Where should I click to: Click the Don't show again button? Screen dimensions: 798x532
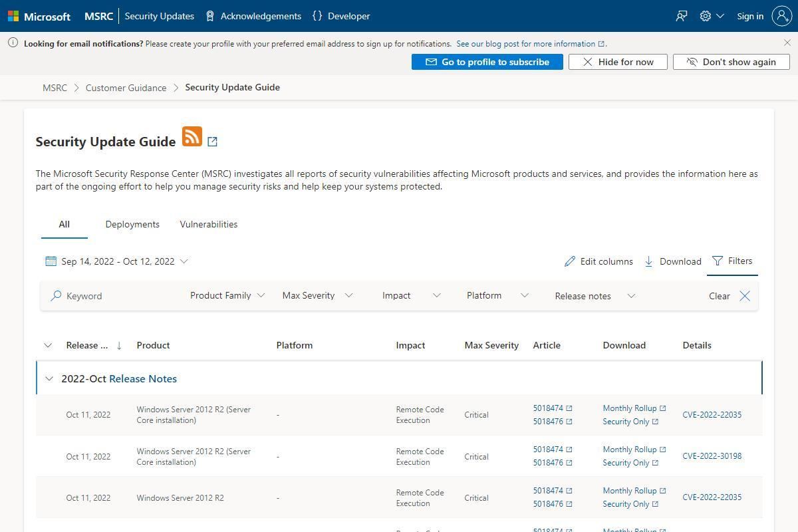pos(731,62)
